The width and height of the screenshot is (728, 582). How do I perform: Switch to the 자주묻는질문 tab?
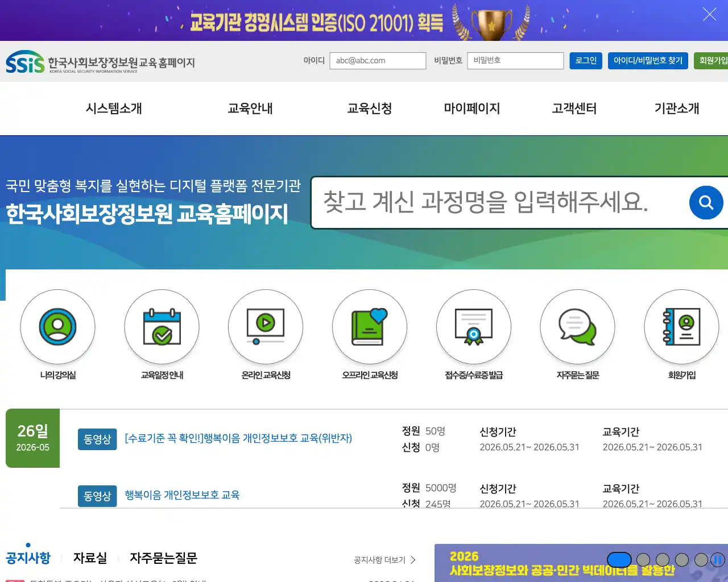coord(163,558)
